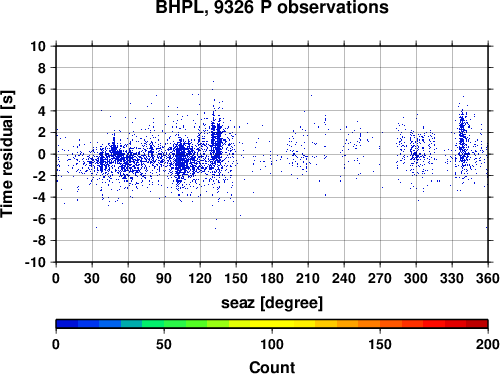Select the dark red end of colorbar
The image size is (500, 374).
pos(477,324)
